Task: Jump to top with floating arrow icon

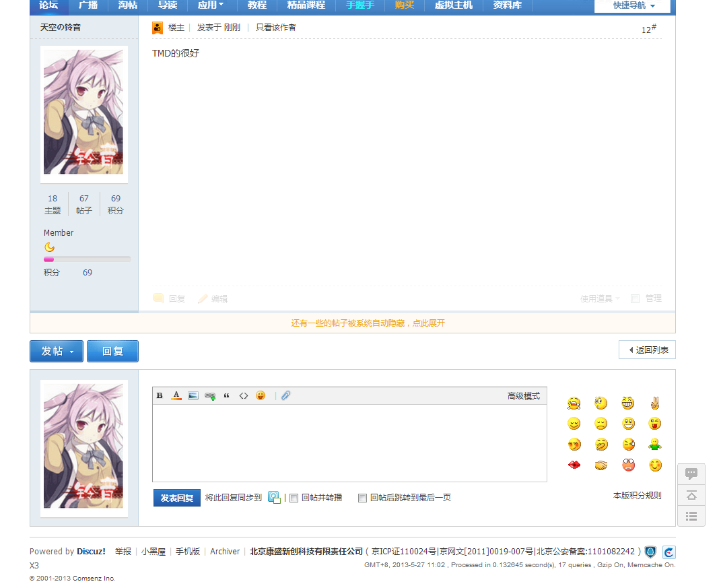Action: click(x=691, y=496)
